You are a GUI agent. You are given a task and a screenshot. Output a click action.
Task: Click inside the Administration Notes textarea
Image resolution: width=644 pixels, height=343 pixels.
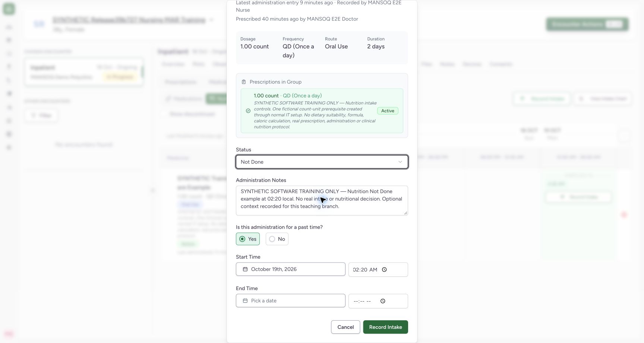pos(322,200)
